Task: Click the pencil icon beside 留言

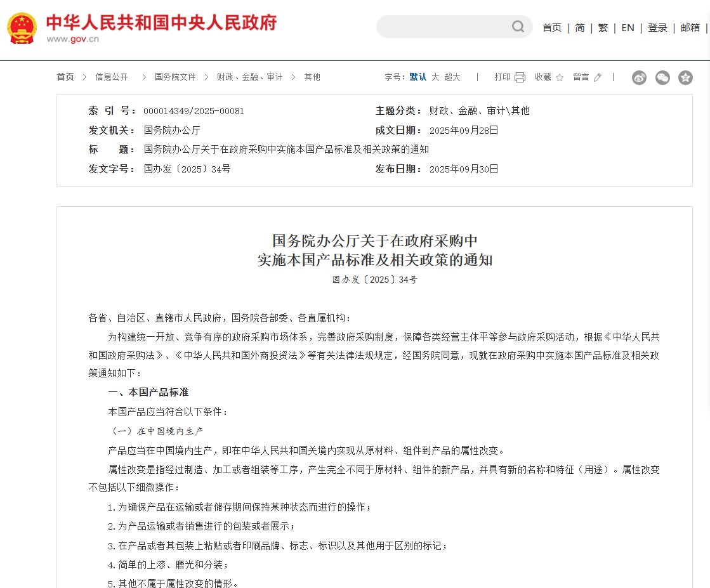Action: pyautogui.click(x=597, y=77)
